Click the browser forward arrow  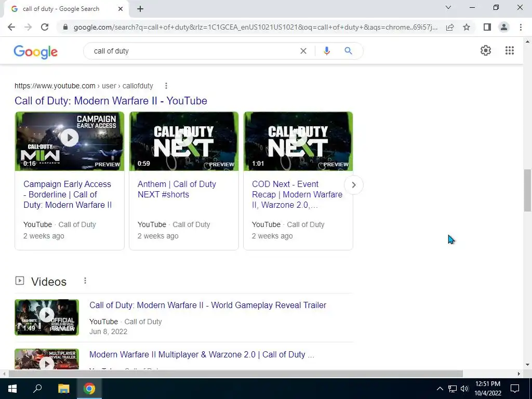28,27
